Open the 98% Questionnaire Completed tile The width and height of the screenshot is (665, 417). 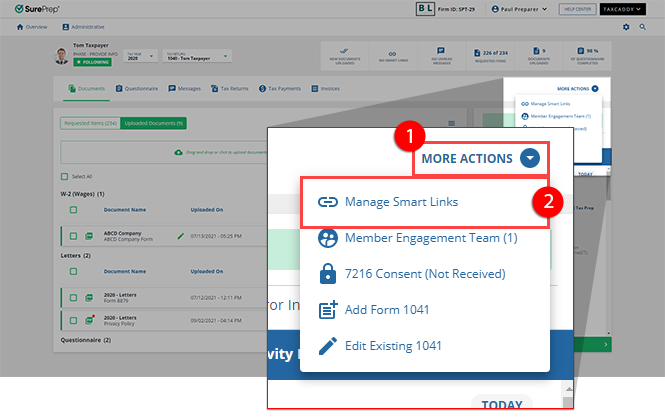pos(587,56)
